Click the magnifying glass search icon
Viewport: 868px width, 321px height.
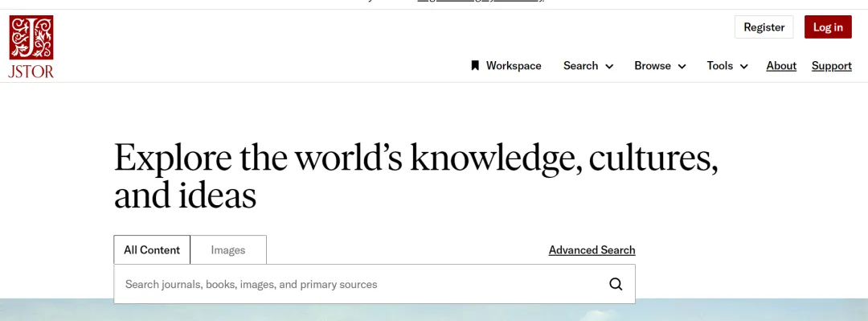(616, 285)
